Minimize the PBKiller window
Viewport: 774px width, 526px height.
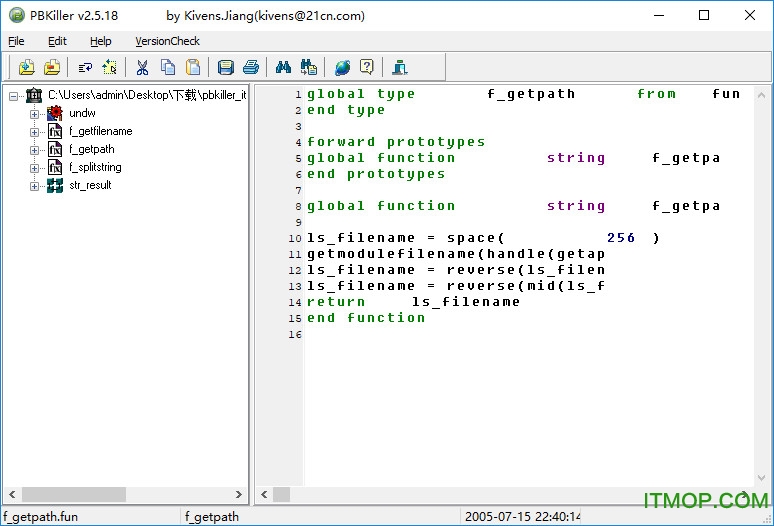[x=658, y=15]
